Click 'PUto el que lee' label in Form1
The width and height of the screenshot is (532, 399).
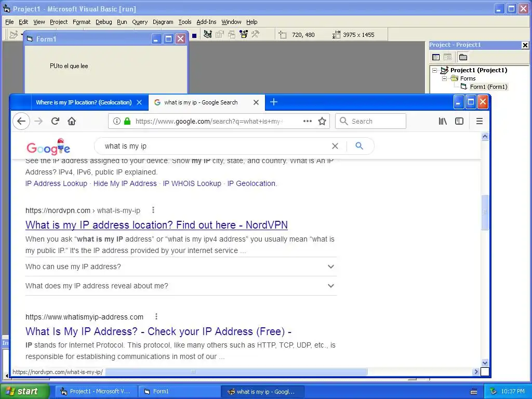69,66
